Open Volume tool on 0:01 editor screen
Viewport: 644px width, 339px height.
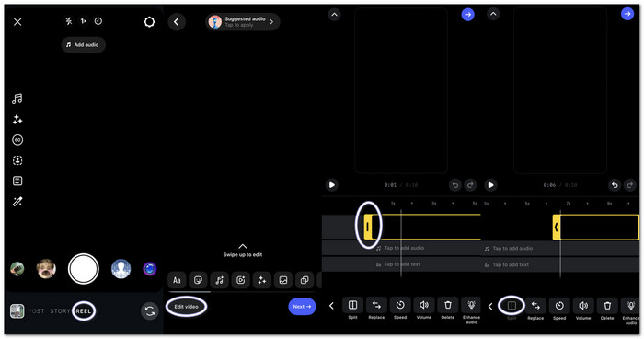(424, 309)
